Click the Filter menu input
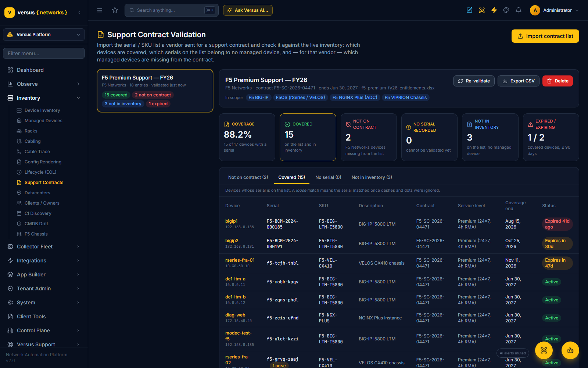 44,53
